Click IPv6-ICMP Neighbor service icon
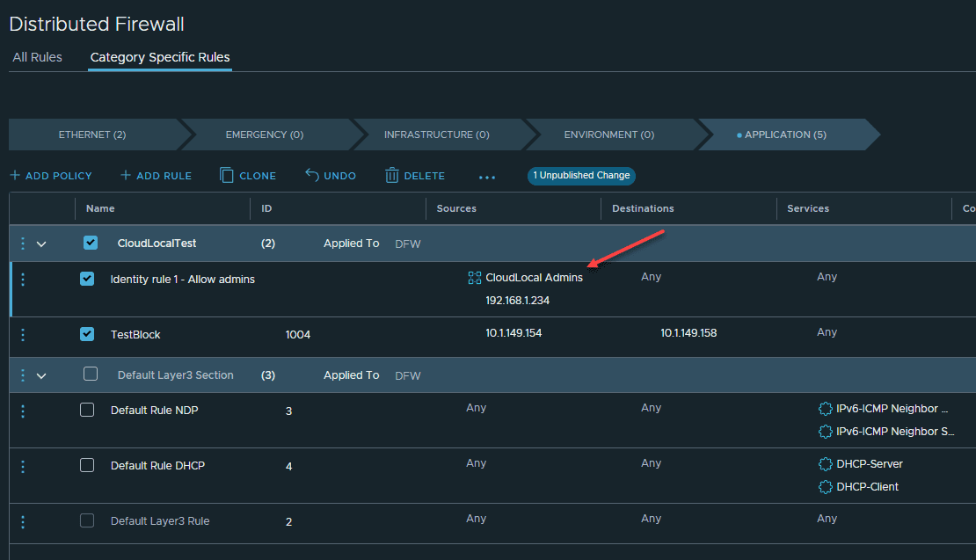Screen dimensions: 976x560 tap(825, 409)
